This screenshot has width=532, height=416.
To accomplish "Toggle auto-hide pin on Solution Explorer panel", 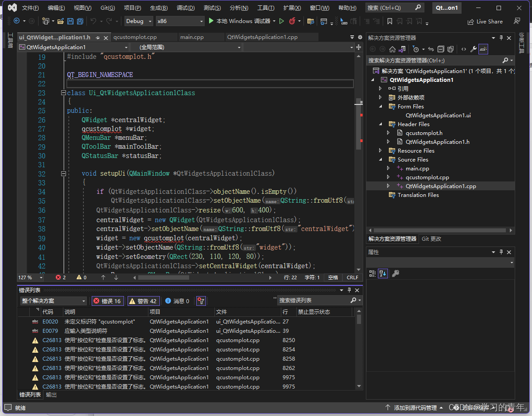I will (x=501, y=38).
